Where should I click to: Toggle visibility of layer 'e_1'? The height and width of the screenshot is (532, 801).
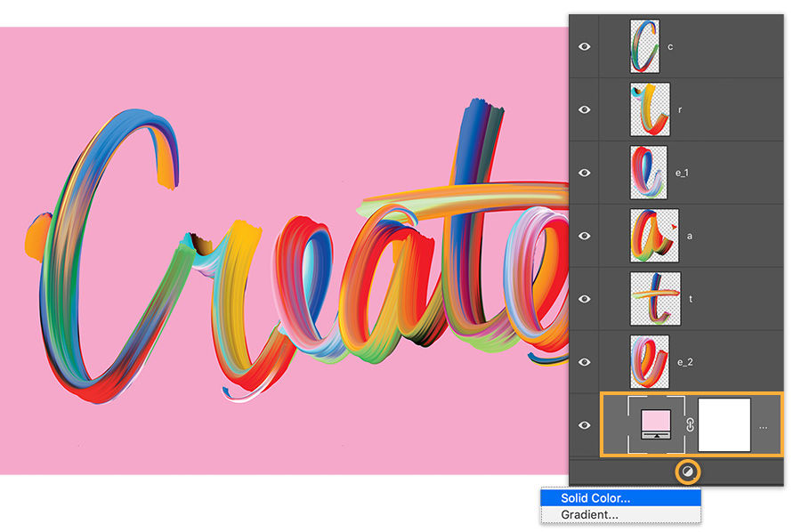coord(585,172)
